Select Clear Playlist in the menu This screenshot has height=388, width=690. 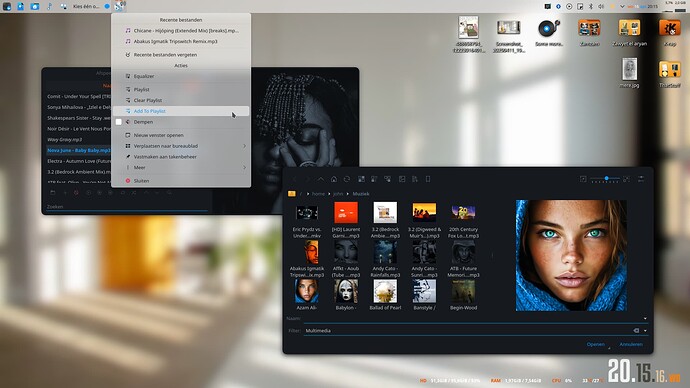[x=181, y=100]
